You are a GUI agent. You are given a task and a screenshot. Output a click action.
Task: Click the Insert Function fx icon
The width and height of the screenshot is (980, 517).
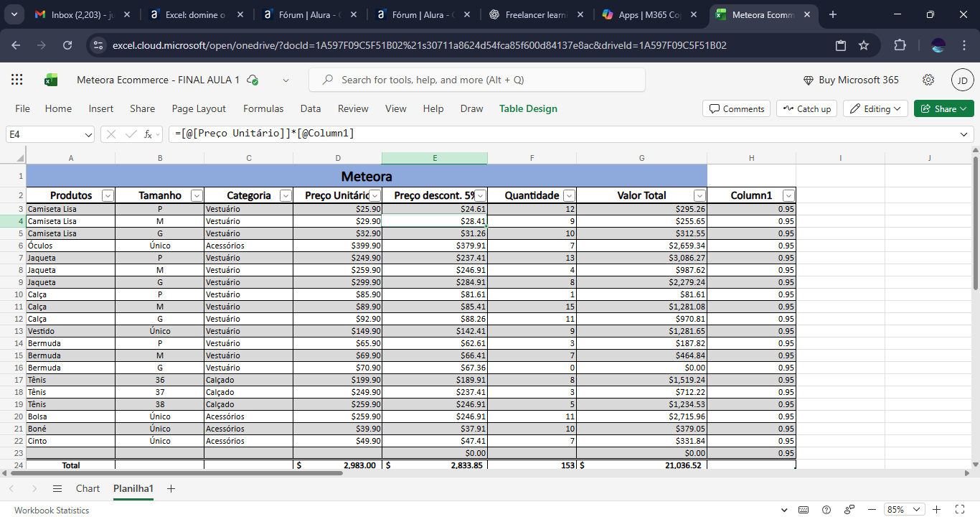coord(149,134)
